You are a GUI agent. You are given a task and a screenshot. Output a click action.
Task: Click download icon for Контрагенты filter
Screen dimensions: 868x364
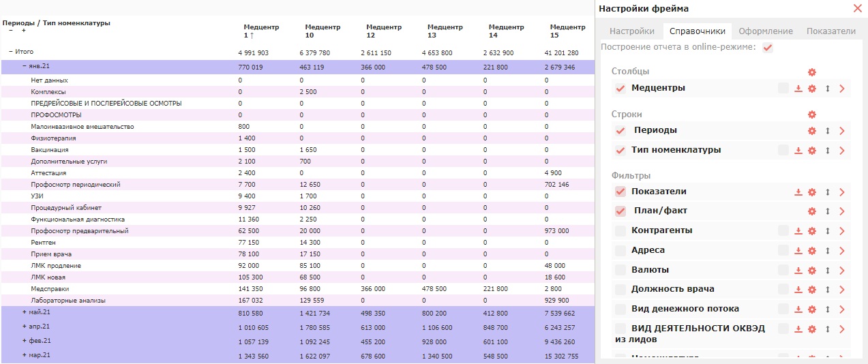tap(798, 231)
